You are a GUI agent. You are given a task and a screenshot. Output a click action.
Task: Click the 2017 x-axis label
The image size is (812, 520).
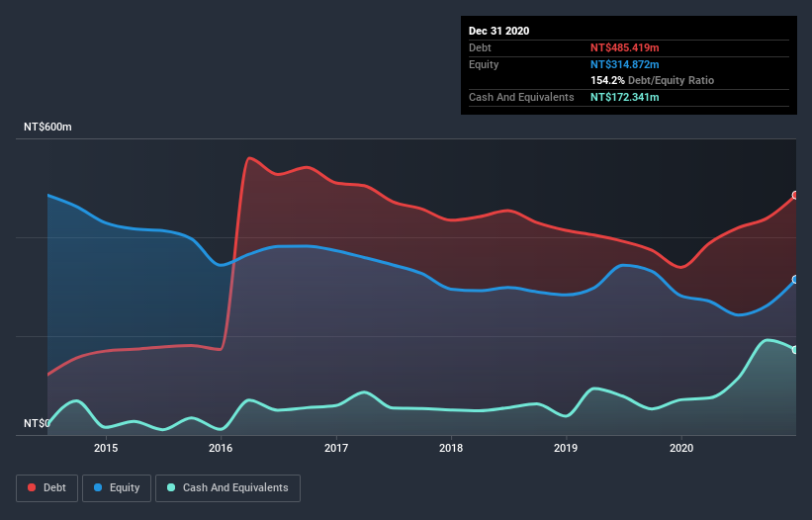[x=336, y=448]
